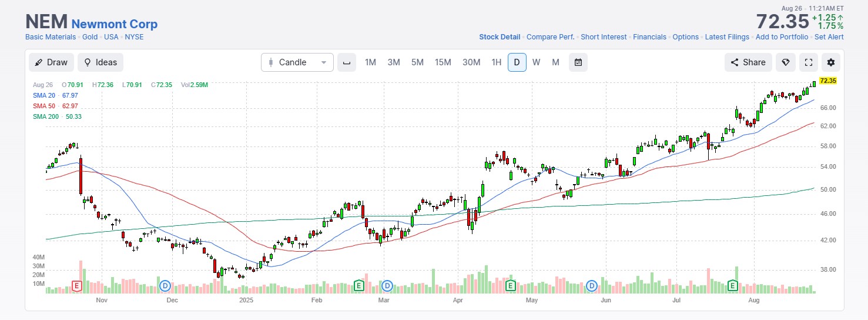Toggle fullscreen chart icon
The image size is (868, 320).
tap(809, 62)
